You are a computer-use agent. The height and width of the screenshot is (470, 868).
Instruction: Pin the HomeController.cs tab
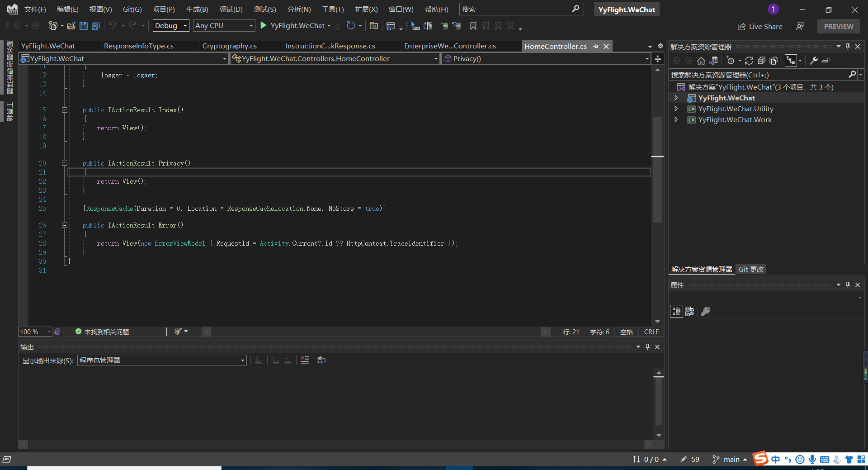pos(595,46)
